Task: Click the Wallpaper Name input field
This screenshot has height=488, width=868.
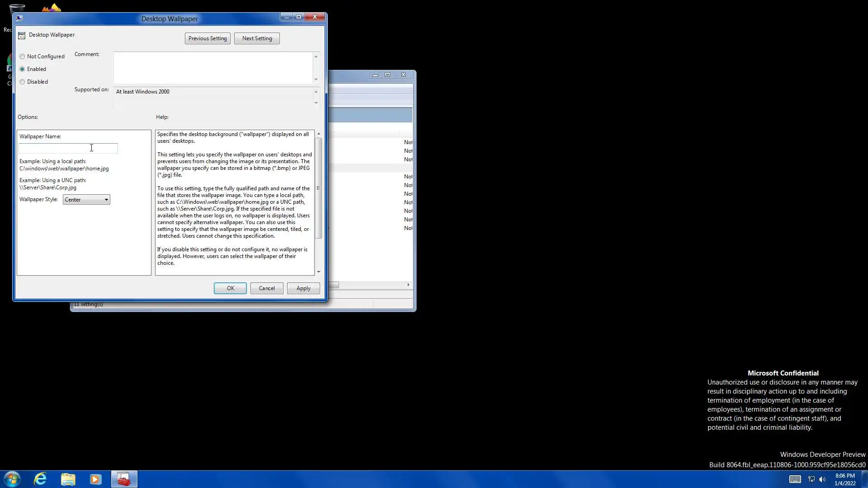Action: (x=68, y=148)
